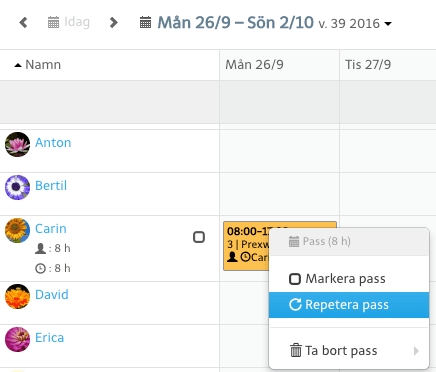The width and height of the screenshot is (436, 372).
Task: Click the Idag calendar icon
Action: (x=53, y=23)
